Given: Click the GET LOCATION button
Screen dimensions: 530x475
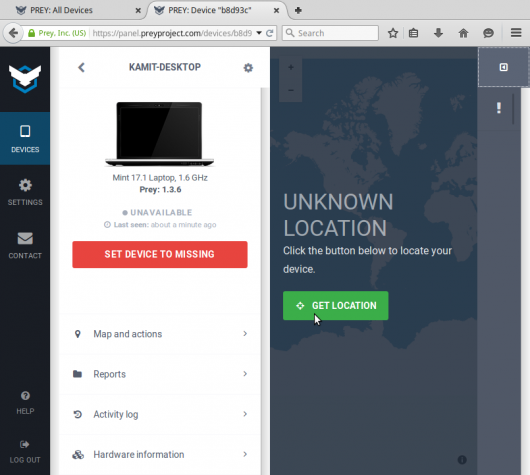Looking at the screenshot, I should pos(336,306).
